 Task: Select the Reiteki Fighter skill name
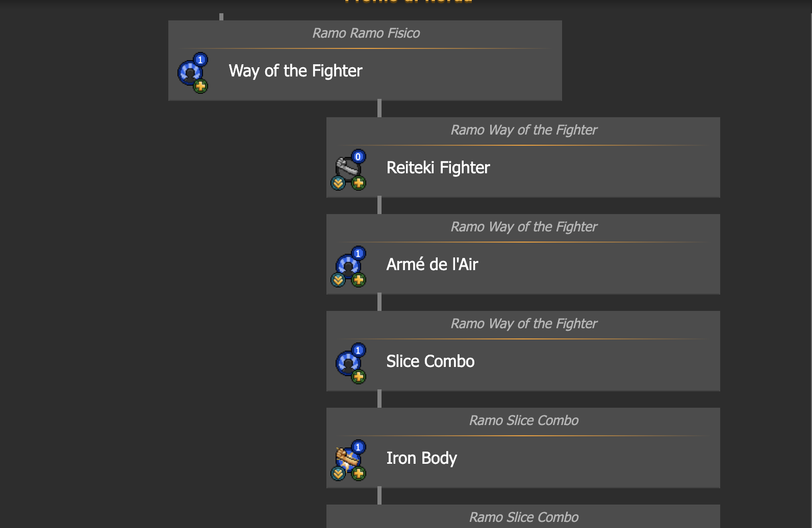click(x=438, y=168)
